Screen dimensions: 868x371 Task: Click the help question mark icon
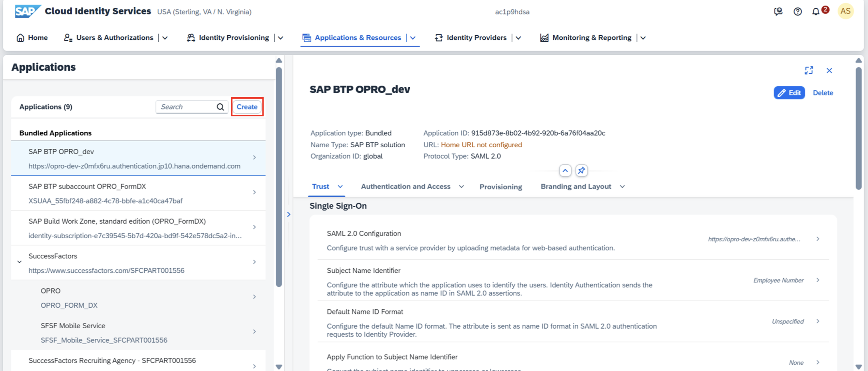coord(798,12)
